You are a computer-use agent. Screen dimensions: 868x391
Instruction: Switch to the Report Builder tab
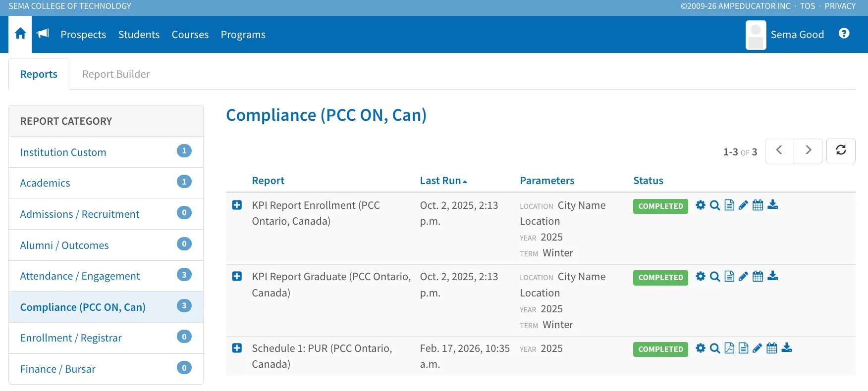[x=116, y=74]
